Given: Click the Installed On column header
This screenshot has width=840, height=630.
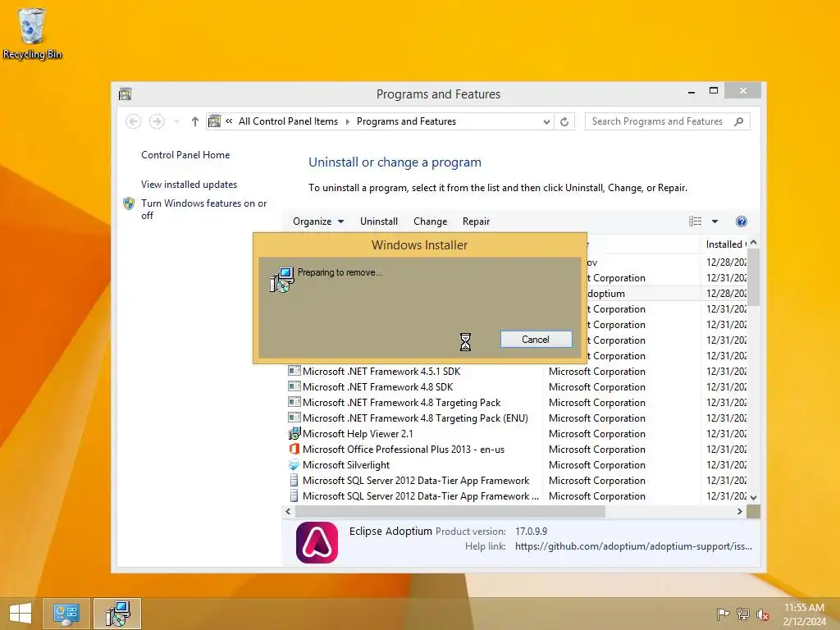Looking at the screenshot, I should pos(725,244).
